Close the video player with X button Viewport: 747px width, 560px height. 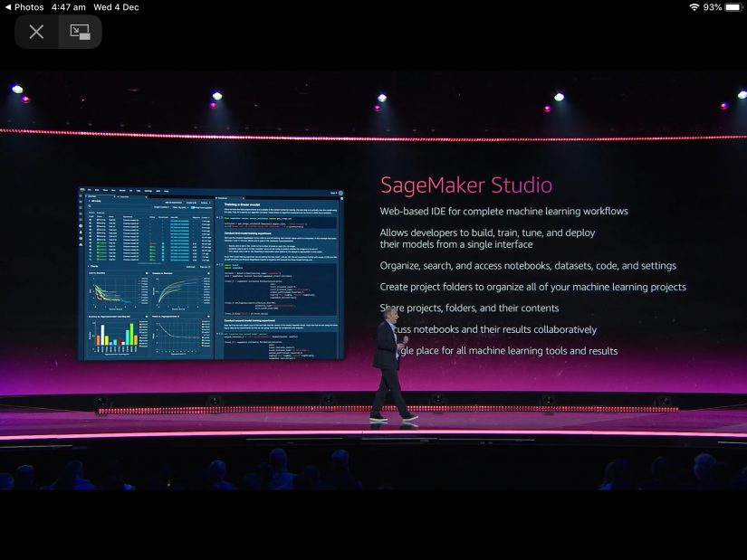[x=37, y=32]
